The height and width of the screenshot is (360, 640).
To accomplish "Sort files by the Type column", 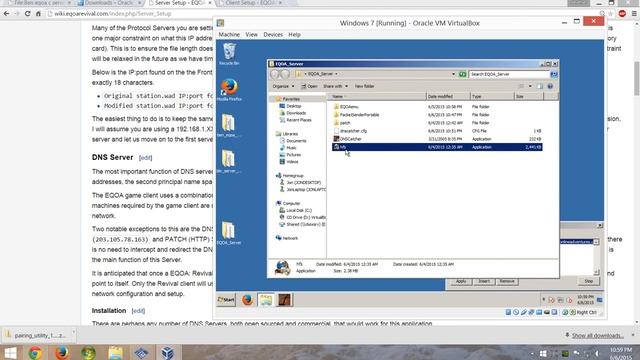I will click(x=492, y=96).
